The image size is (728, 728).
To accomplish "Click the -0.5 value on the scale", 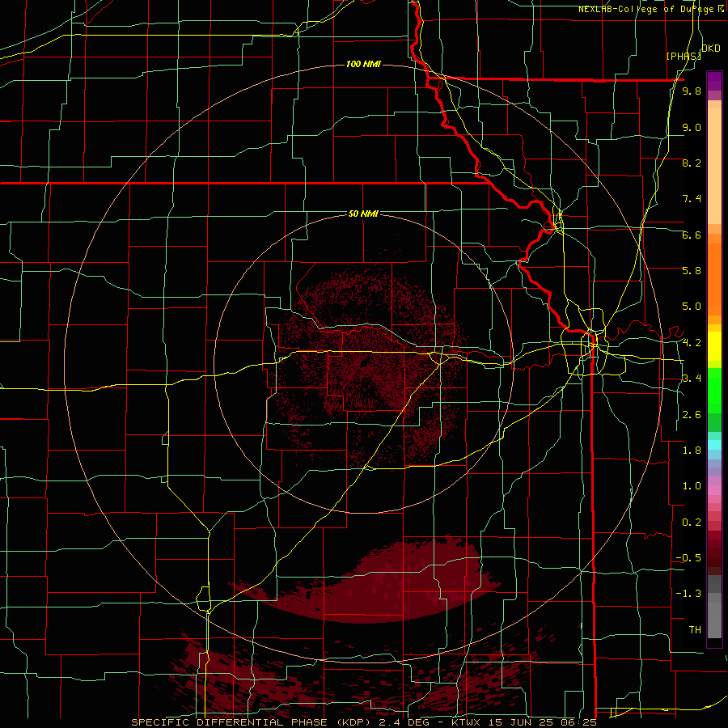I will point(688,558).
